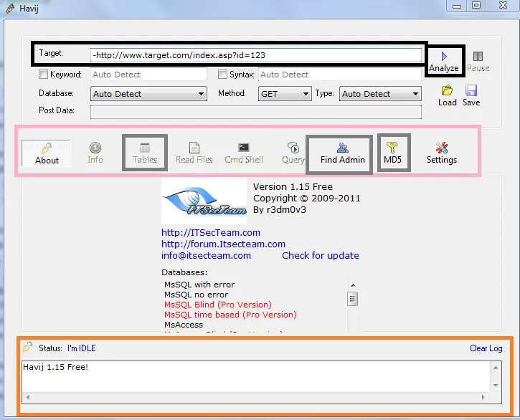Click the 'I'm IDLE' status text
520x420 pixels.
82,348
